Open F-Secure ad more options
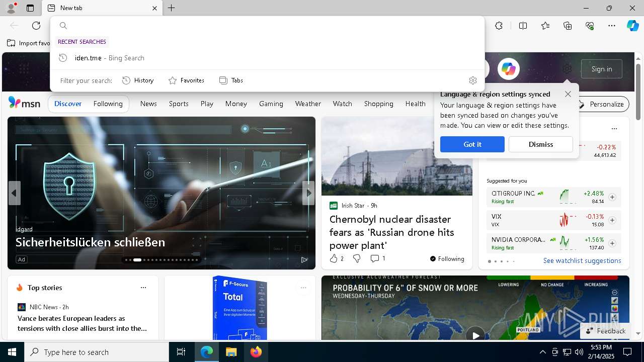The width and height of the screenshot is (644, 362). [x=303, y=288]
